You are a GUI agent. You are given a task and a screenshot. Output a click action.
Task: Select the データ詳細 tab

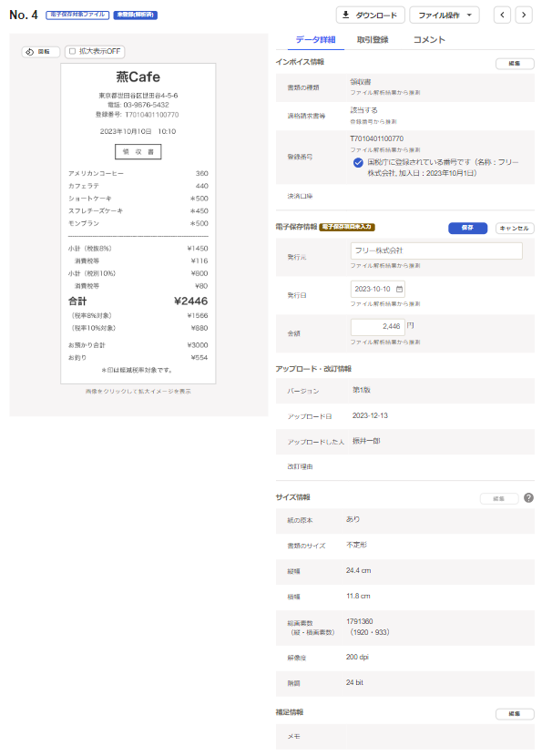315,40
